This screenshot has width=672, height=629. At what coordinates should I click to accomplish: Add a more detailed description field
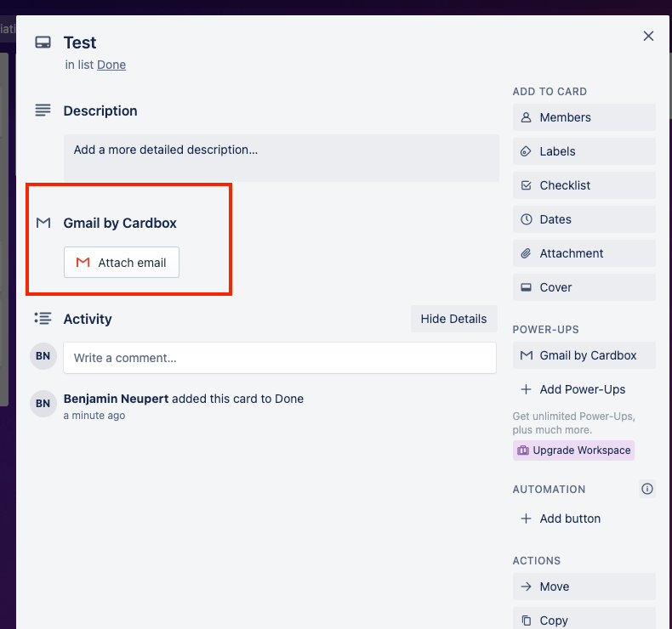click(282, 158)
